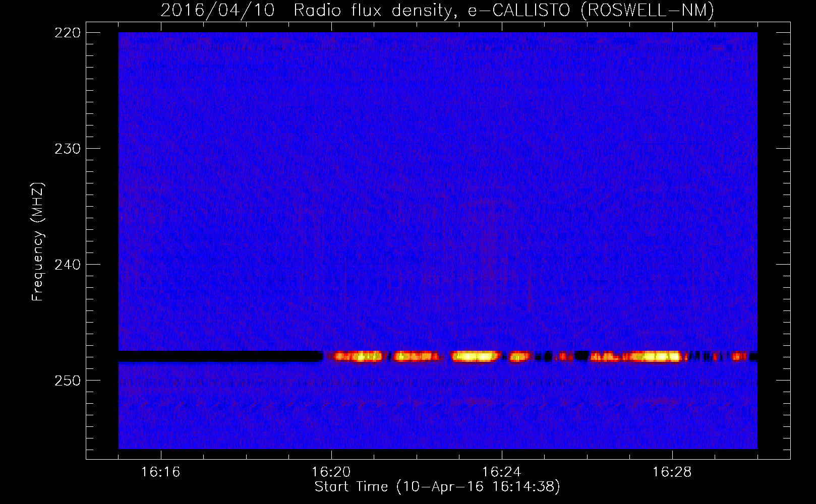Click the bright yellow burst near 16:23

[x=475, y=356]
